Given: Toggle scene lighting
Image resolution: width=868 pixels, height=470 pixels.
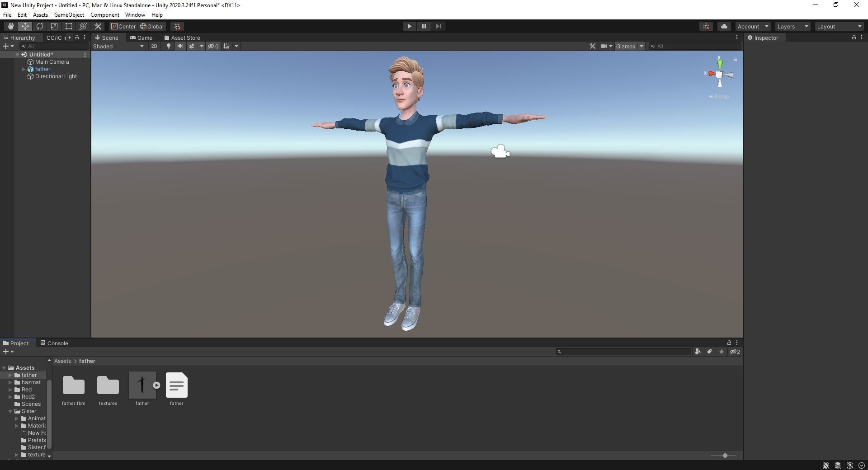Looking at the screenshot, I should point(169,46).
